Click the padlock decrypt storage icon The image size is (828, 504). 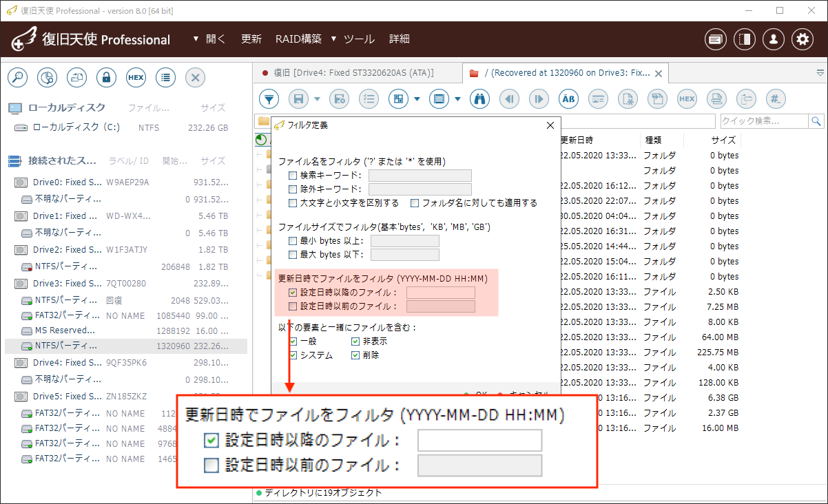click(x=106, y=77)
